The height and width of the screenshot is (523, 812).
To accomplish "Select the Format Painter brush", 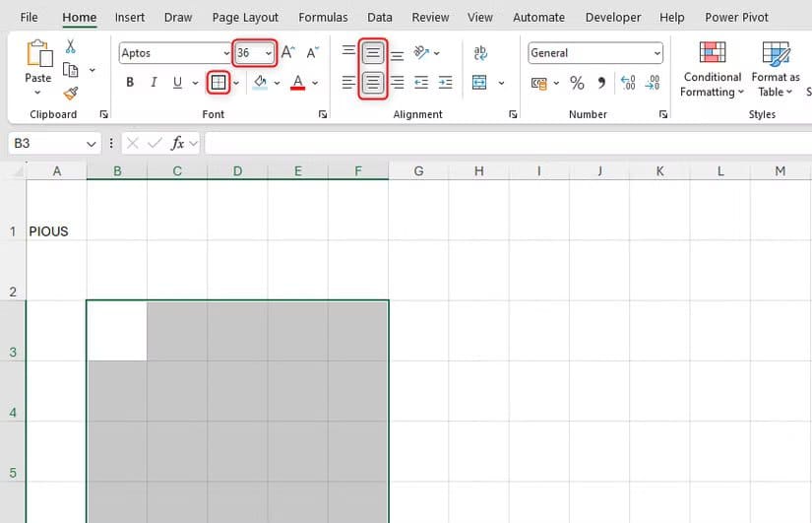I will coord(71,94).
